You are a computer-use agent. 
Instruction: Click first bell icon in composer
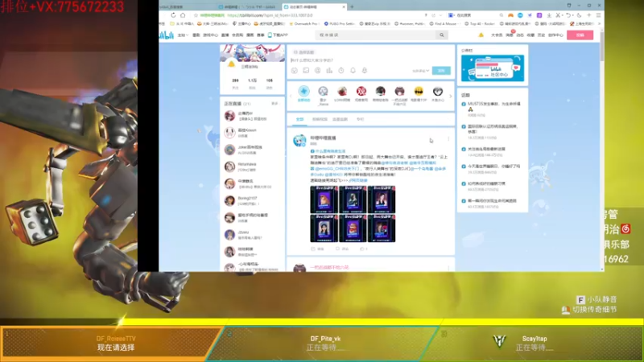coord(353,71)
